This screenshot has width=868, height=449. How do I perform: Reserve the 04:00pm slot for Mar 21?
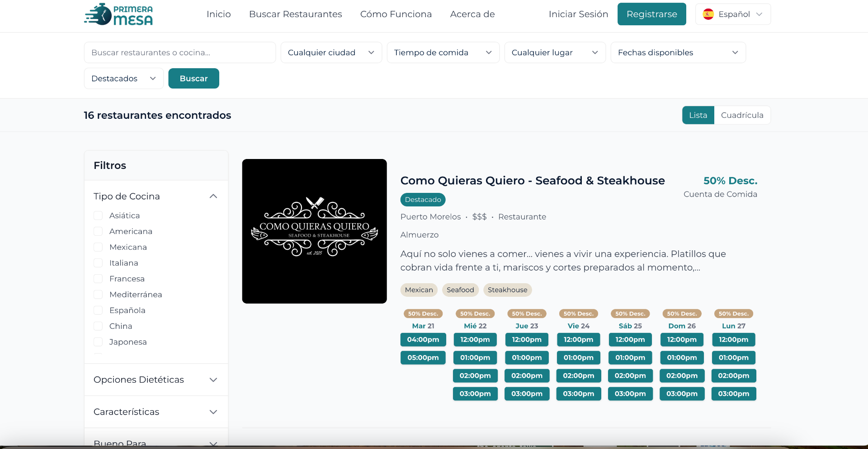pos(423,339)
